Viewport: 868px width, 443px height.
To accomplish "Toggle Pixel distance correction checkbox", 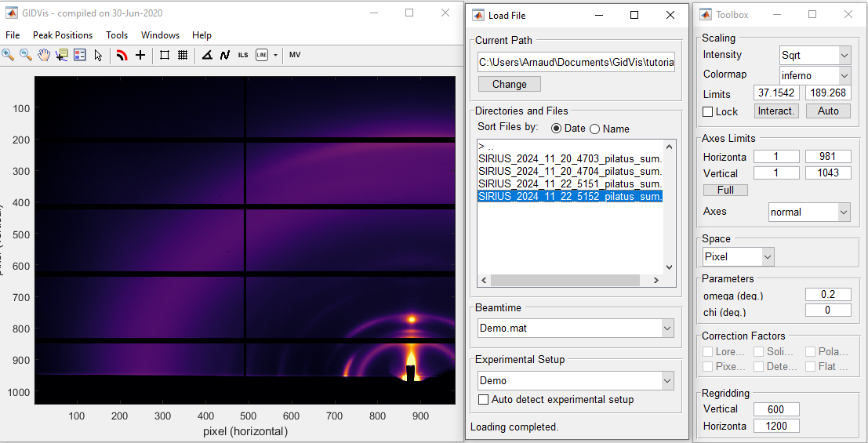I will pyautogui.click(x=707, y=366).
